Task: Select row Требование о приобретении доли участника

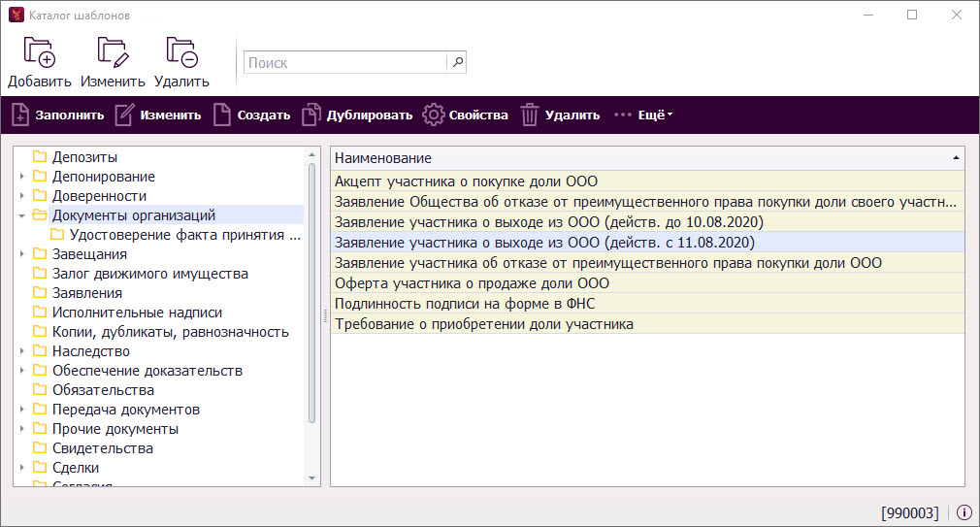Action: click(x=647, y=324)
